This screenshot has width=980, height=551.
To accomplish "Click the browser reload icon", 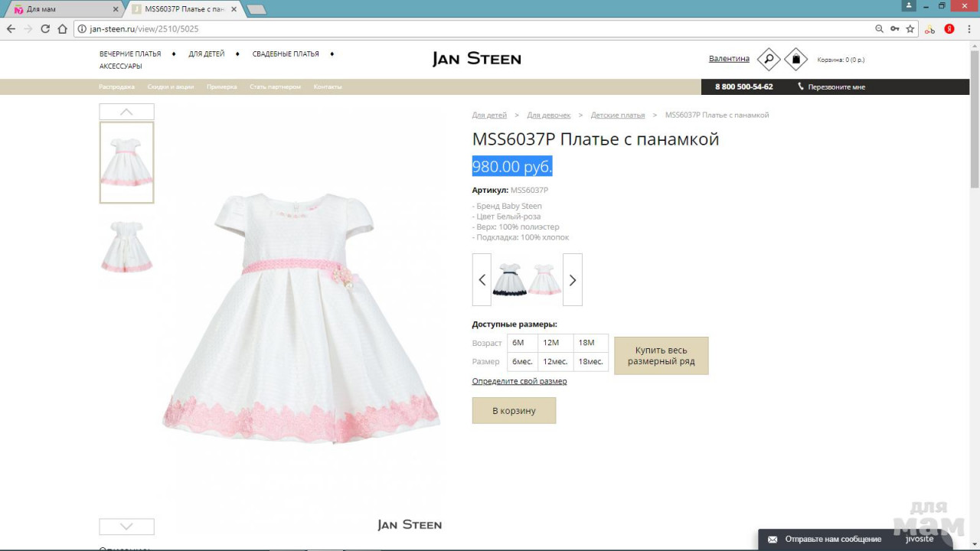I will [45, 29].
